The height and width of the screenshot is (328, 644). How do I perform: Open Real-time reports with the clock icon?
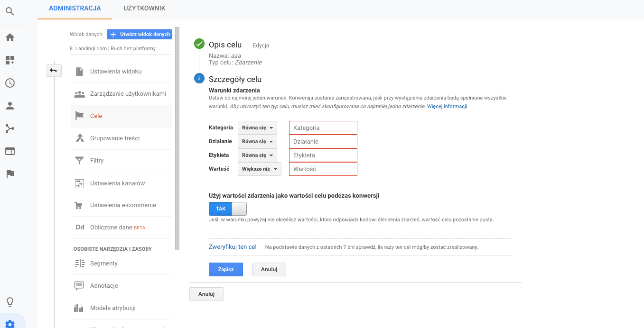[x=10, y=83]
